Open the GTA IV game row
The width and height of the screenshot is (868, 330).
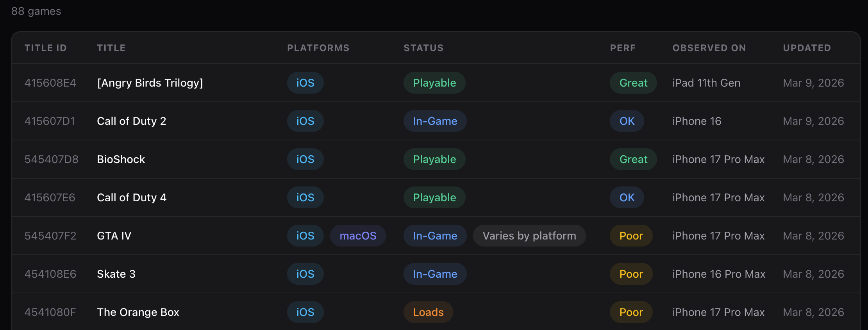pyautogui.click(x=114, y=236)
